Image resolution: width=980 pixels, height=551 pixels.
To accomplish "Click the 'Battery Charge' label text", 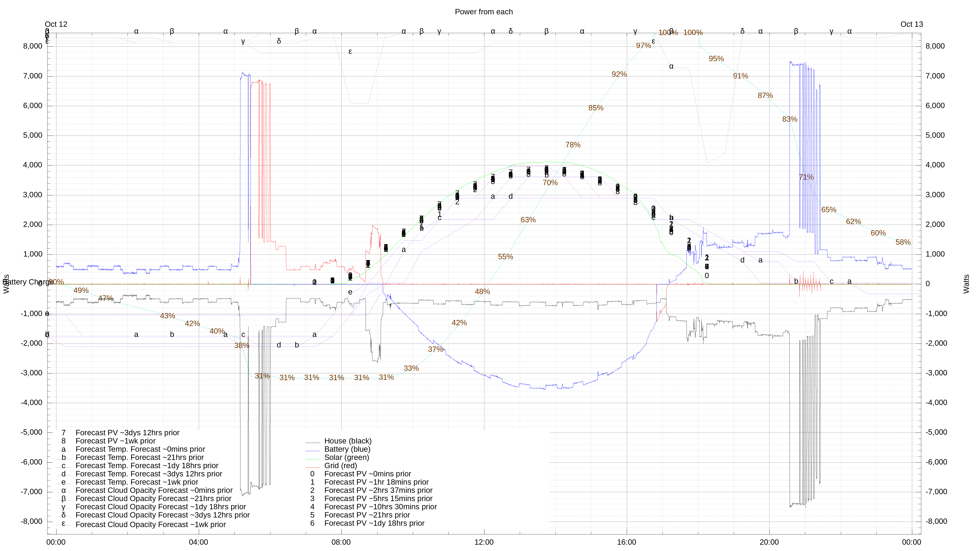I will tap(29, 282).
